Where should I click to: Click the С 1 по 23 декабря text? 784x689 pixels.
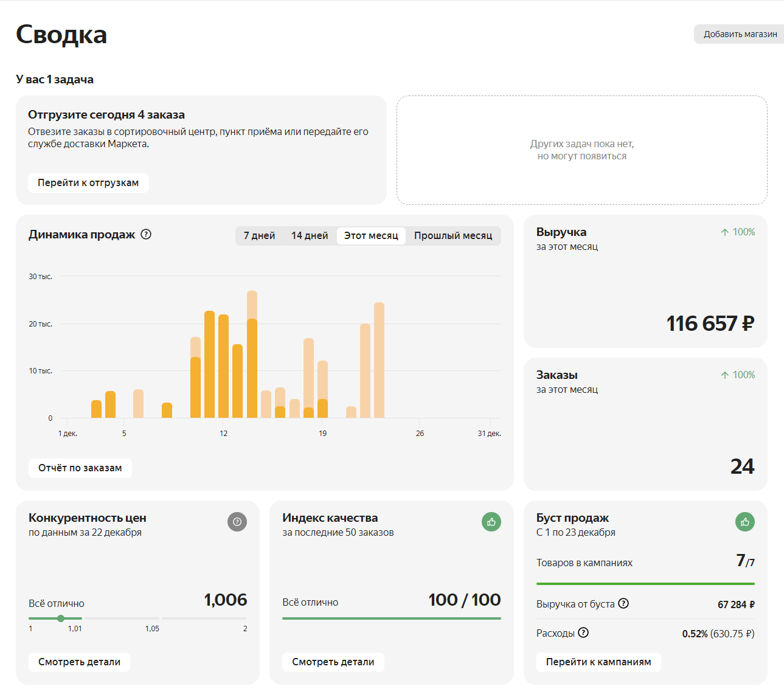pyautogui.click(x=576, y=533)
